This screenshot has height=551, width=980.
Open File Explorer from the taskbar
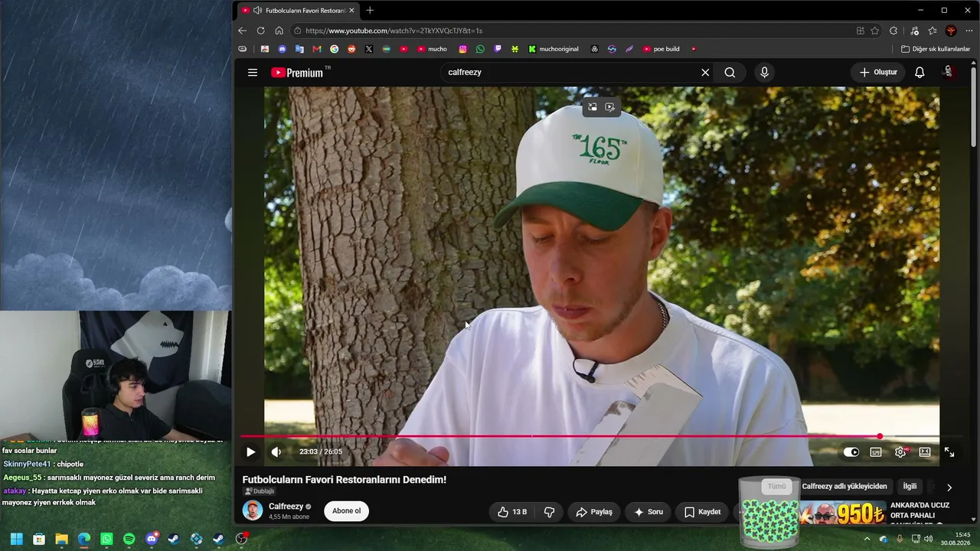coord(61,540)
